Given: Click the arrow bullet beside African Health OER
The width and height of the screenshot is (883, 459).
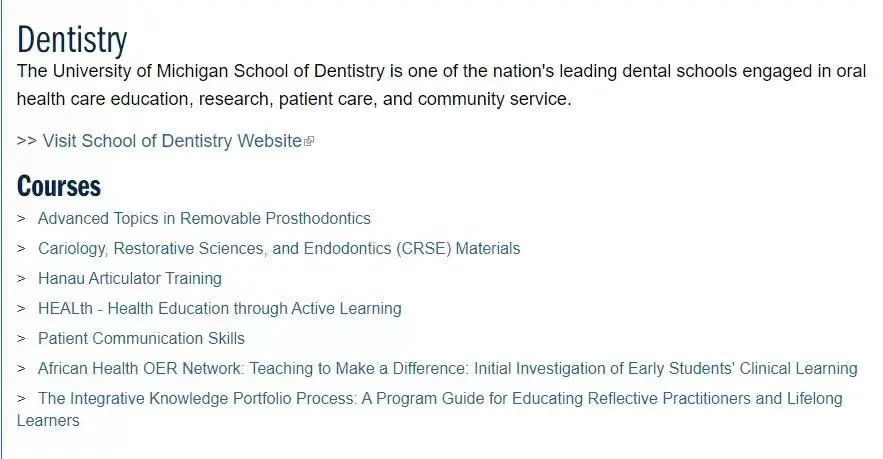Looking at the screenshot, I should tap(21, 369).
